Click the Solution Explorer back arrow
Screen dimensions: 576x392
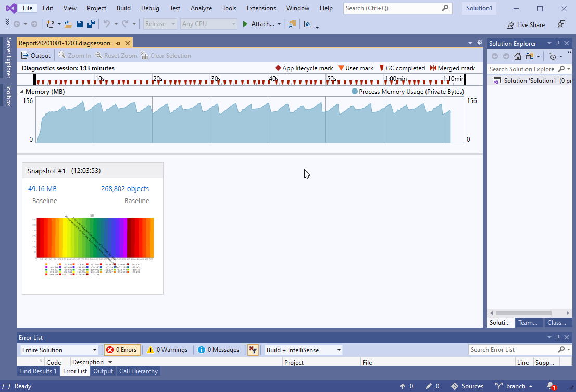(x=495, y=56)
